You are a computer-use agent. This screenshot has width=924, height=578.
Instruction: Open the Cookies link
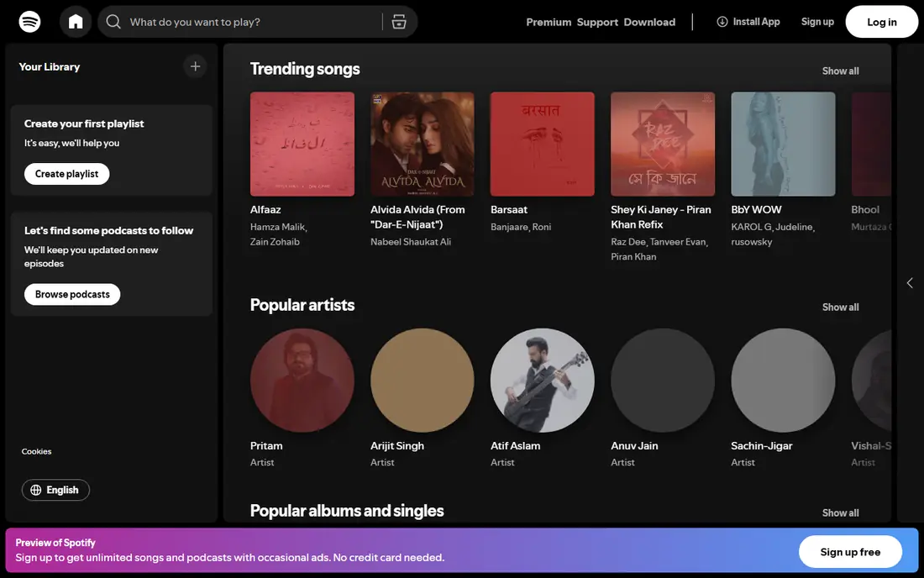pos(36,451)
